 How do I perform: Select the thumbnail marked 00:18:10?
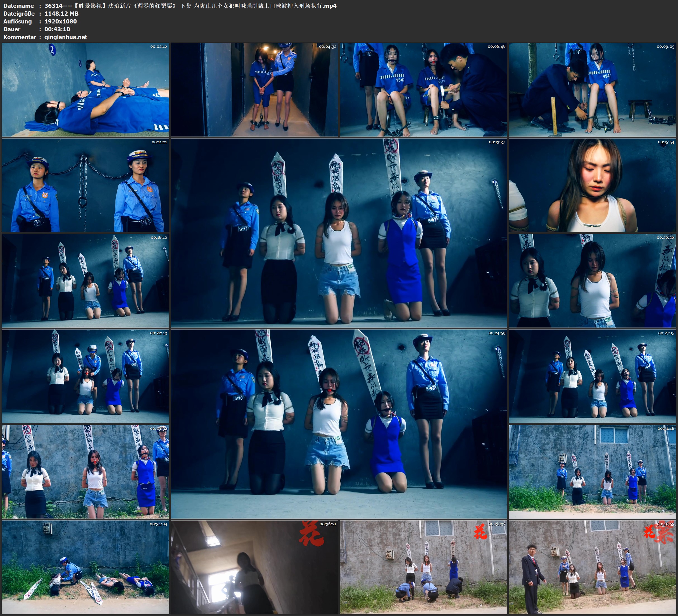(x=85, y=281)
